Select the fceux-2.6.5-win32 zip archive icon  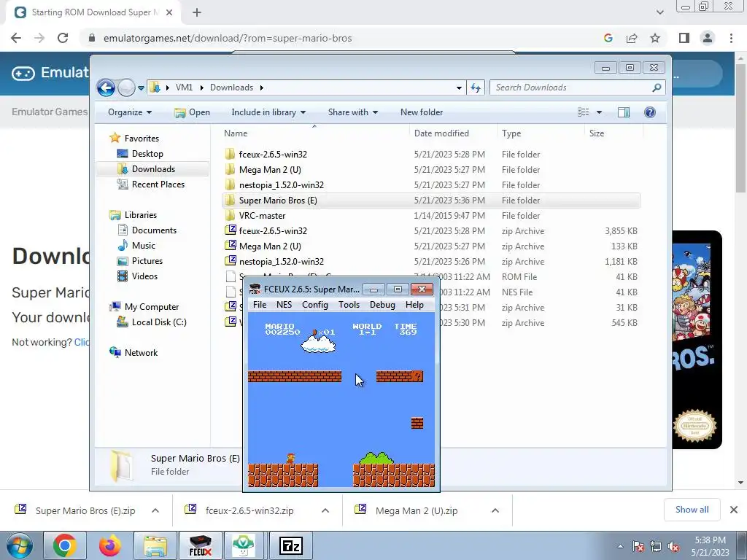point(231,230)
